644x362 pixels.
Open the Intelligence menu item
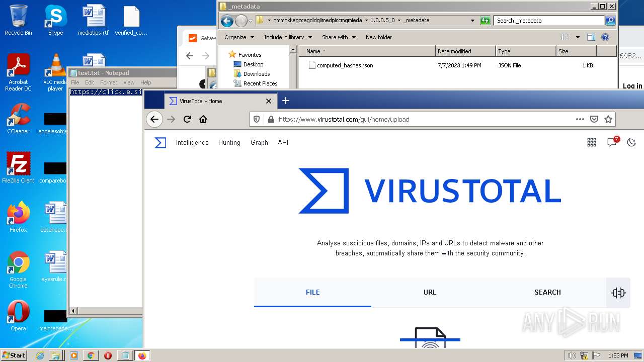(x=192, y=142)
